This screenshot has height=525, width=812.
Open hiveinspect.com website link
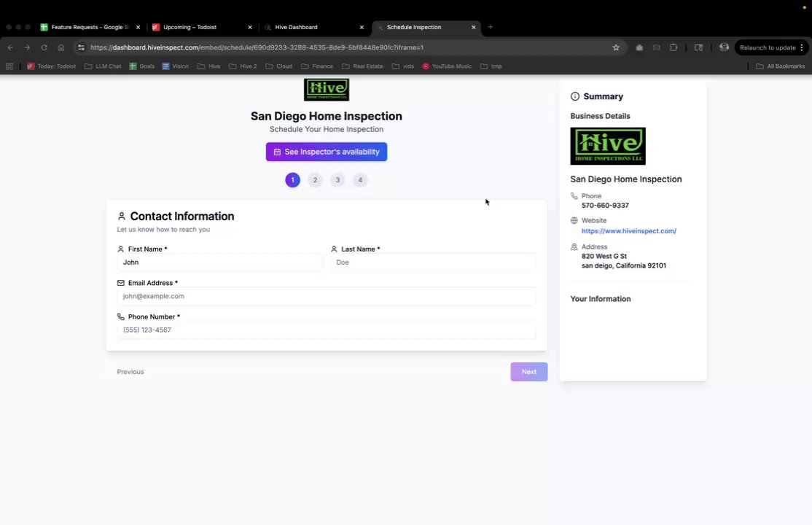628,231
